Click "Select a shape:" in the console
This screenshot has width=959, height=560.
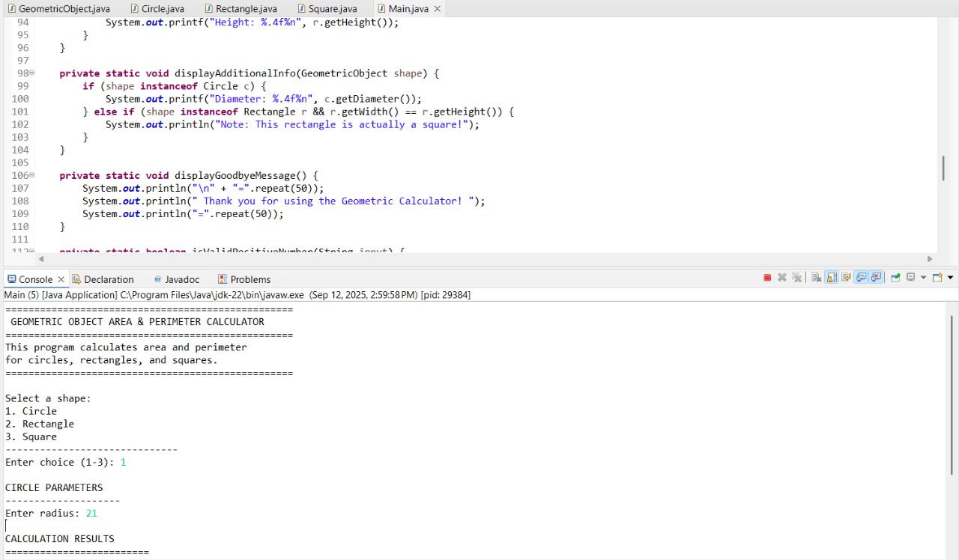pos(48,398)
